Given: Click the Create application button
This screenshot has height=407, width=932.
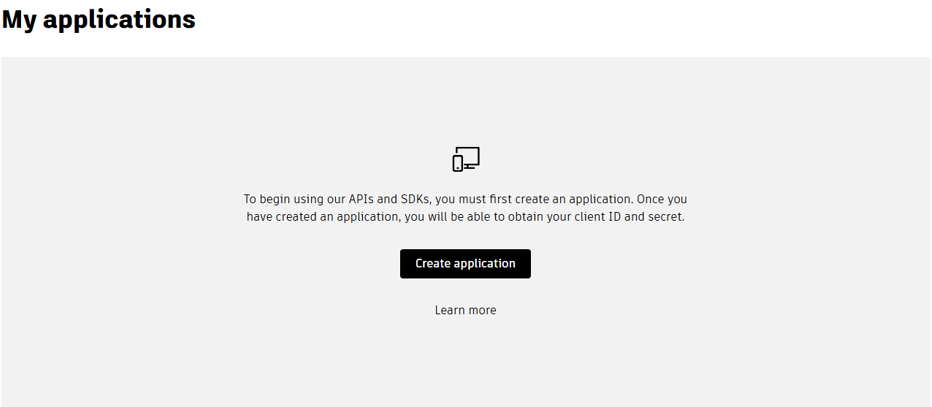Looking at the screenshot, I should tap(465, 264).
